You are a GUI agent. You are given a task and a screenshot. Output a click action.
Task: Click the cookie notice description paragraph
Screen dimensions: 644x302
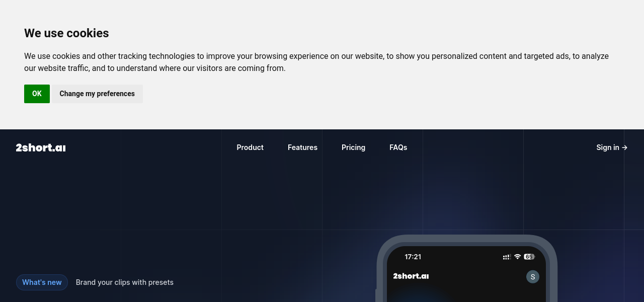pos(316,62)
